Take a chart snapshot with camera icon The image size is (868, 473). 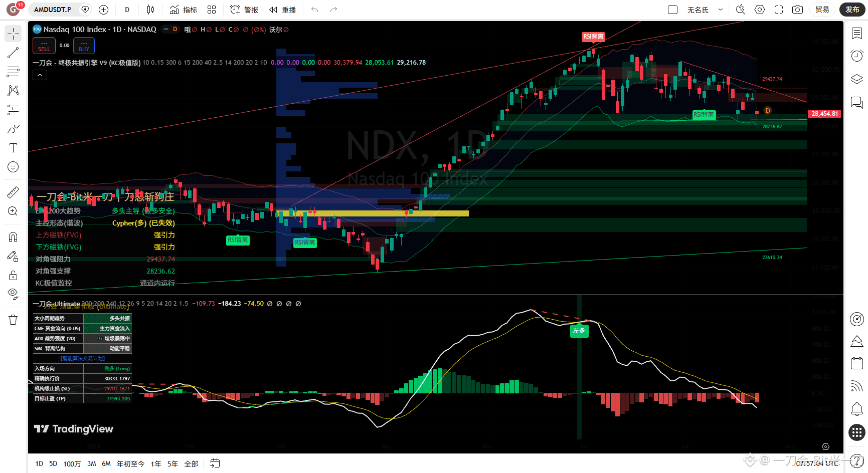[797, 10]
